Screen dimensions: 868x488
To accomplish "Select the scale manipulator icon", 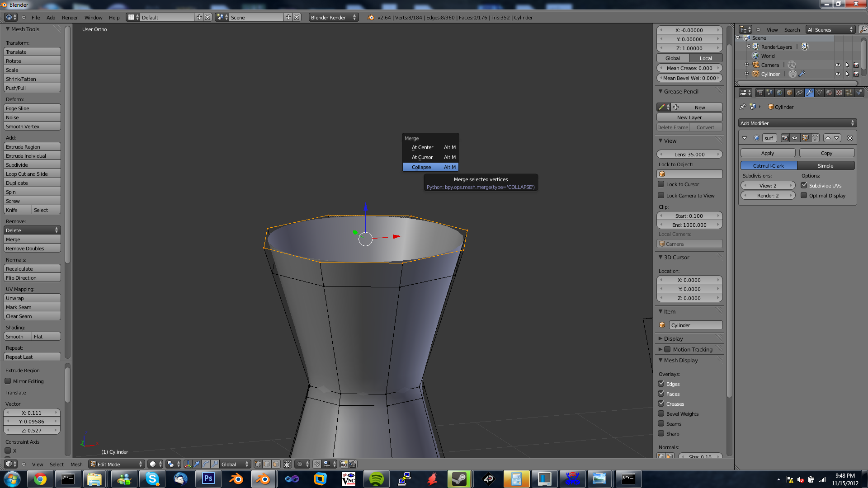I will pos(215,464).
